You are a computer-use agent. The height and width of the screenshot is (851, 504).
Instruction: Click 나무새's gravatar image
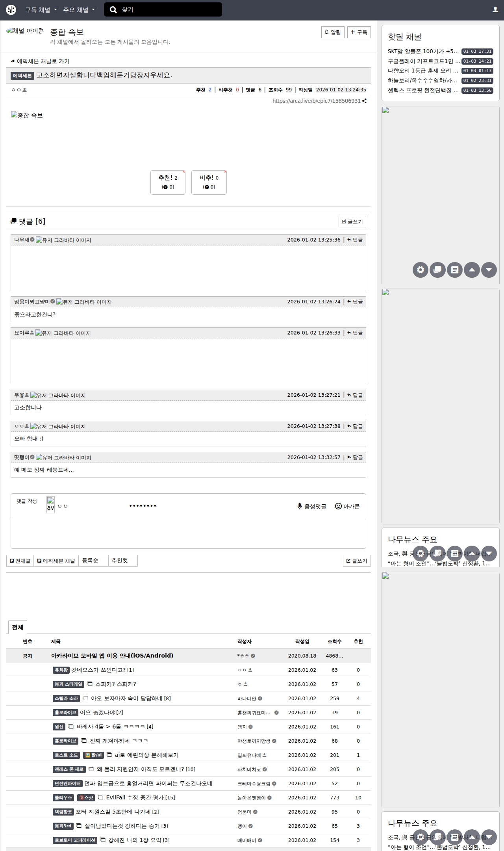click(x=63, y=240)
